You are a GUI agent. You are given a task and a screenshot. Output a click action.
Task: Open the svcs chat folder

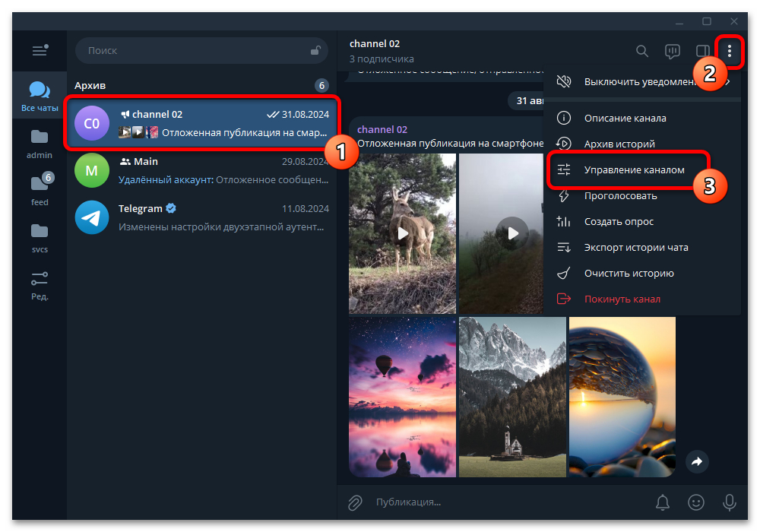coord(40,239)
